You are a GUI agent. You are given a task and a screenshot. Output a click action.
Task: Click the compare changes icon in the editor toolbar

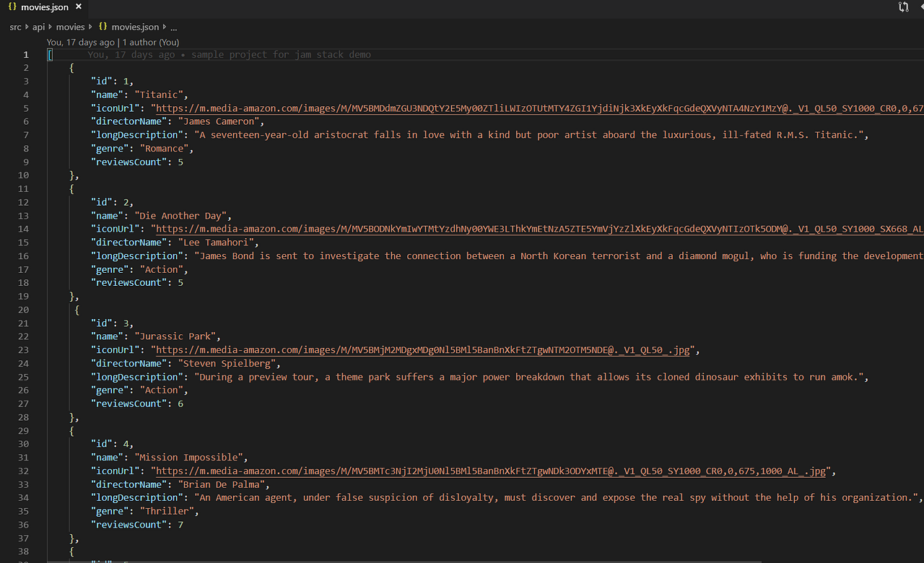click(903, 7)
